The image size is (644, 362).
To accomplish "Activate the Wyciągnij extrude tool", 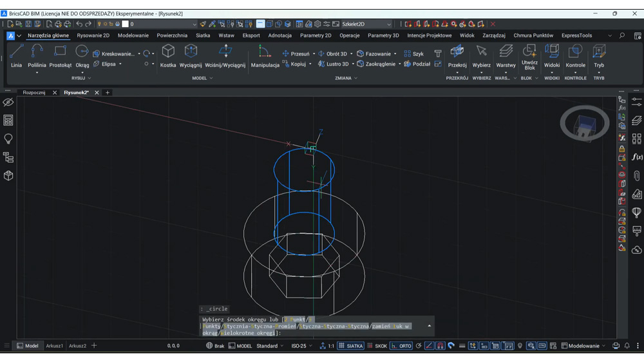I will (191, 56).
